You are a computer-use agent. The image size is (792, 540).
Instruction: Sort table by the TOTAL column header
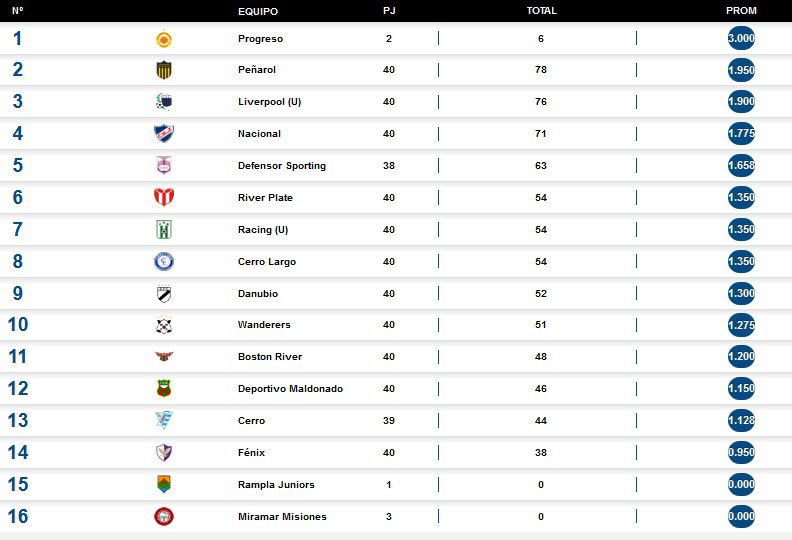point(541,11)
